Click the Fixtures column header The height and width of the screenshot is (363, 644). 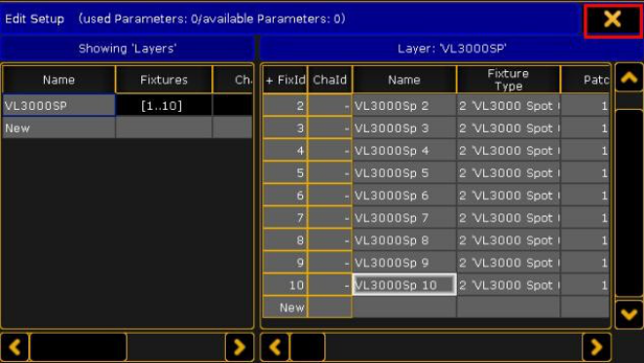click(x=164, y=80)
